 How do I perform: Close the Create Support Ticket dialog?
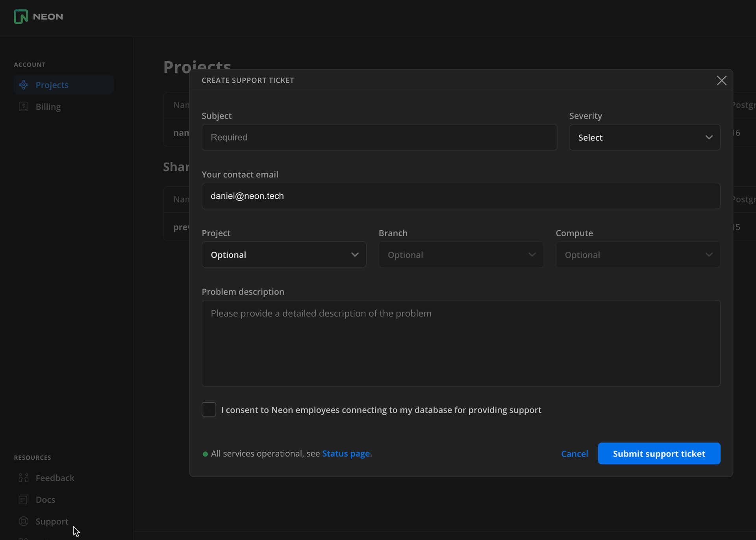point(721,80)
